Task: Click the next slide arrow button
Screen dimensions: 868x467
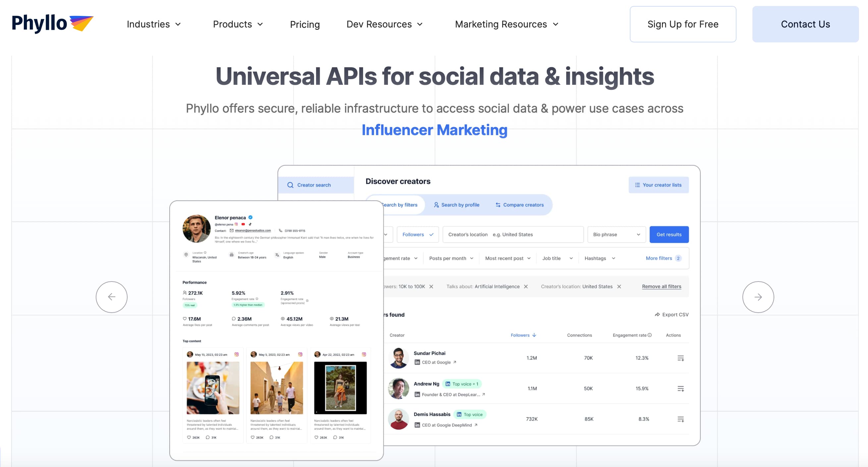Action: [x=758, y=297]
